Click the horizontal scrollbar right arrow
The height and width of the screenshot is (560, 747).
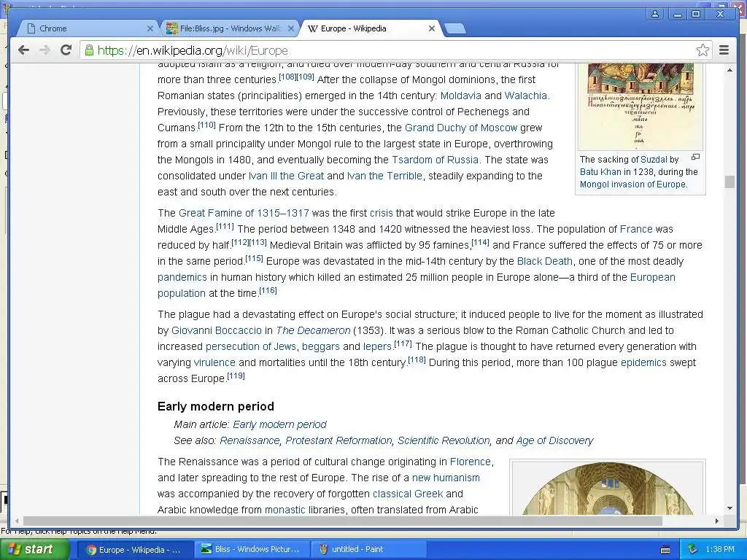[716, 521]
